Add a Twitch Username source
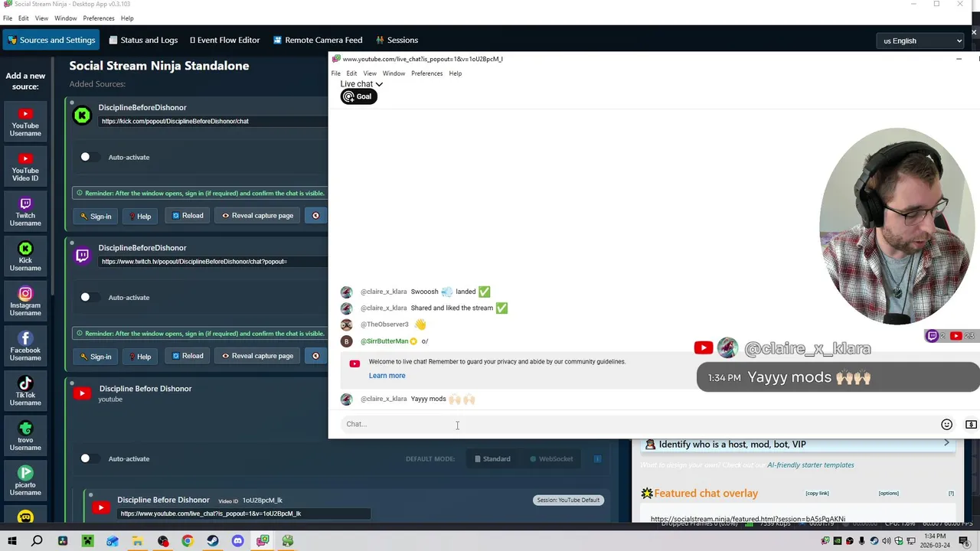The width and height of the screenshot is (980, 551). [25, 212]
